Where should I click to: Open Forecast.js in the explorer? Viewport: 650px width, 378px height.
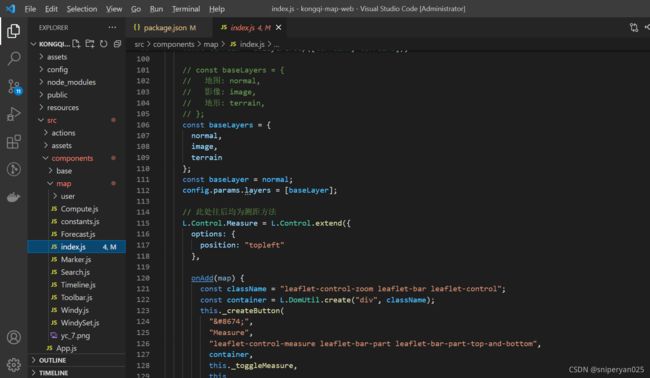[78, 234]
